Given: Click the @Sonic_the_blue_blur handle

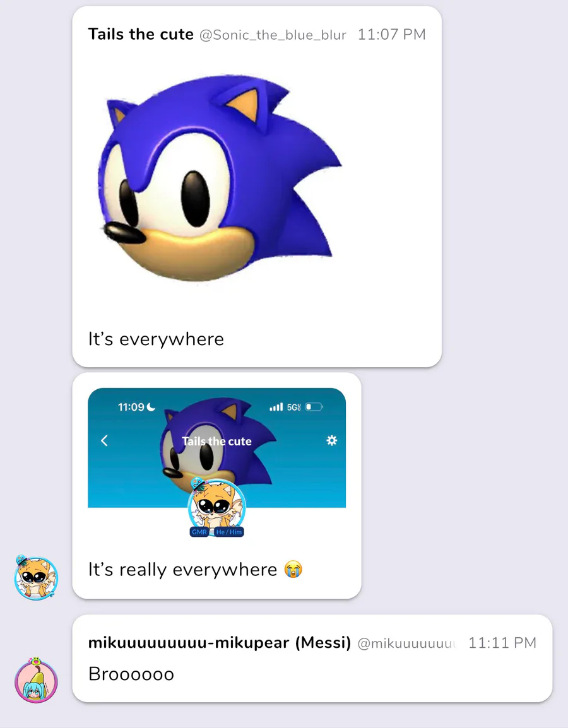Looking at the screenshot, I should click(x=273, y=35).
